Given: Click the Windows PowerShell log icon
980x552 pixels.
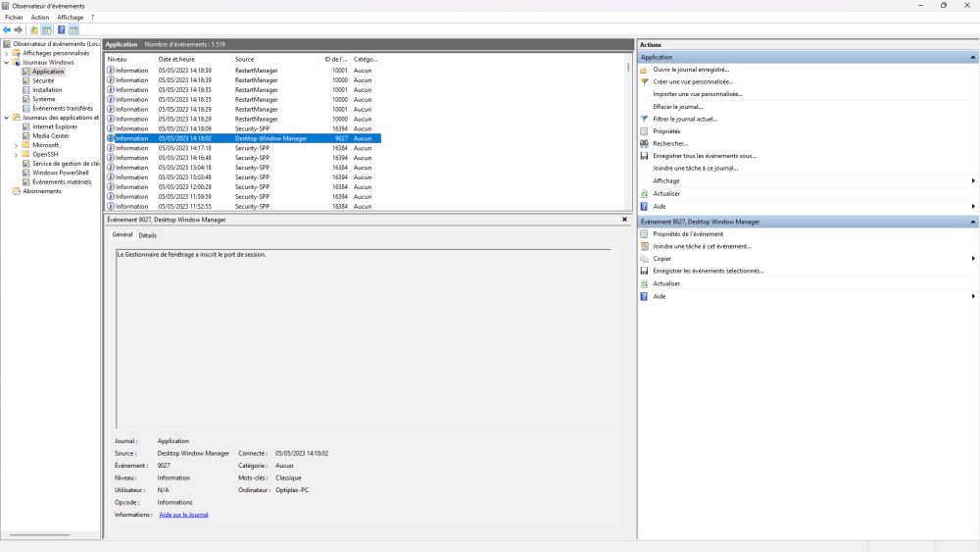Looking at the screenshot, I should 25,173.
